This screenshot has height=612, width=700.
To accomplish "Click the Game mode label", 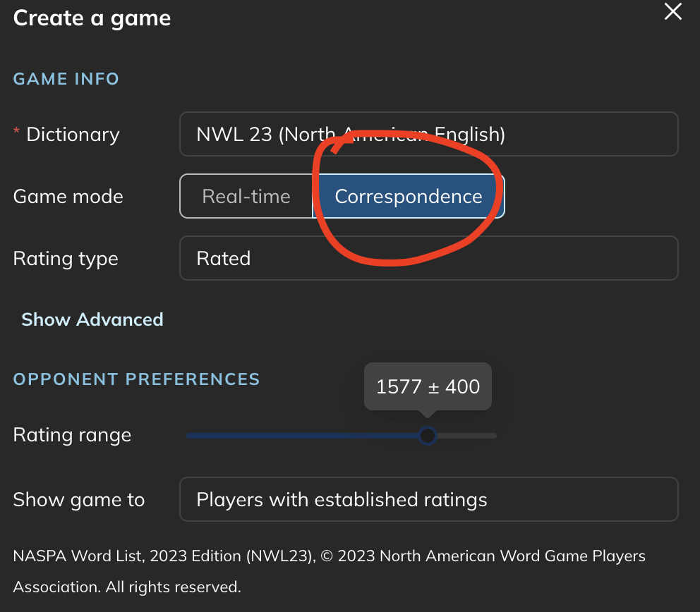I will pyautogui.click(x=68, y=196).
